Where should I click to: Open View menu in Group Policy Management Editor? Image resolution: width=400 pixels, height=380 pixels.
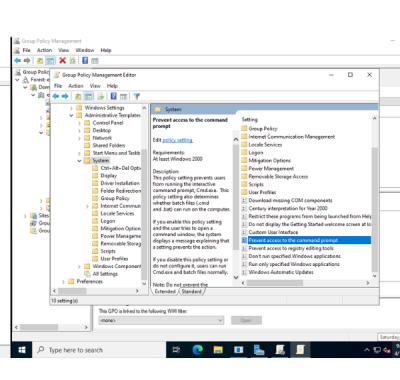click(95, 86)
